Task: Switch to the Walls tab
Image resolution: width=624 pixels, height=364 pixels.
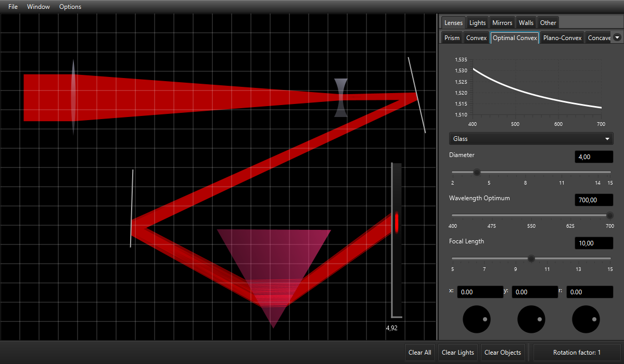Action: pos(526,23)
